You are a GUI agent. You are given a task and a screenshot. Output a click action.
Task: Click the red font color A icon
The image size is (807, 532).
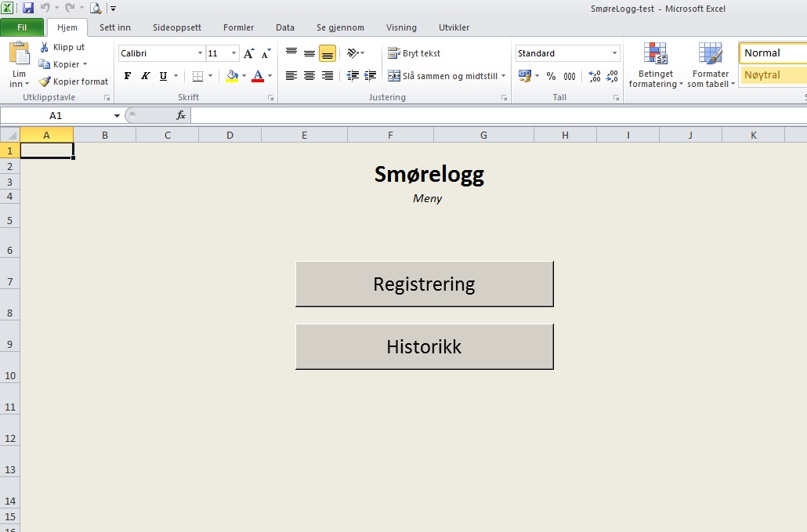pos(259,76)
